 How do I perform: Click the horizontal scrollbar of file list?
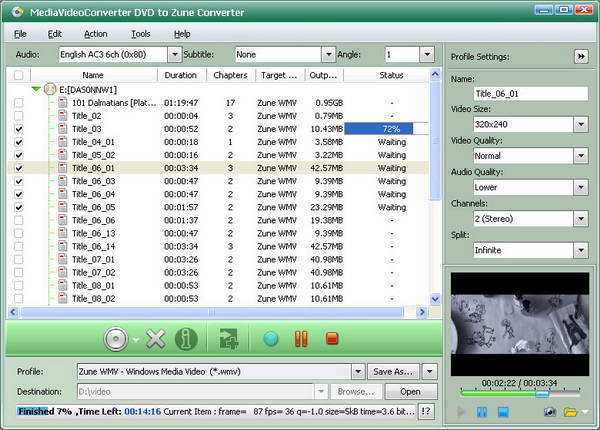(x=211, y=312)
